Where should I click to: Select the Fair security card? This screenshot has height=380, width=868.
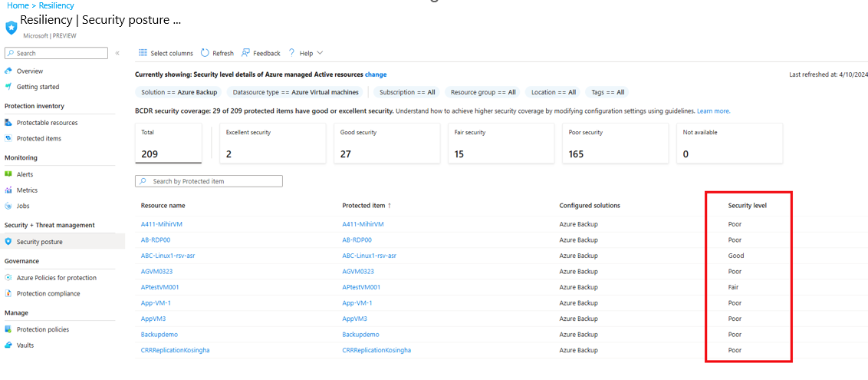click(501, 144)
